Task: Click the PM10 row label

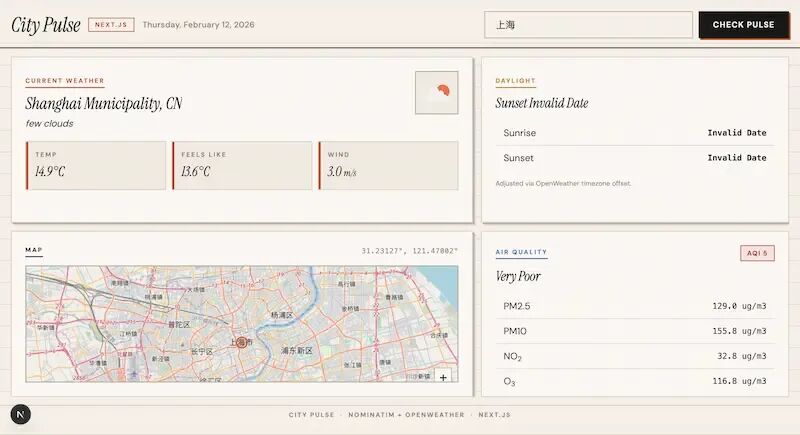Action: tap(515, 331)
